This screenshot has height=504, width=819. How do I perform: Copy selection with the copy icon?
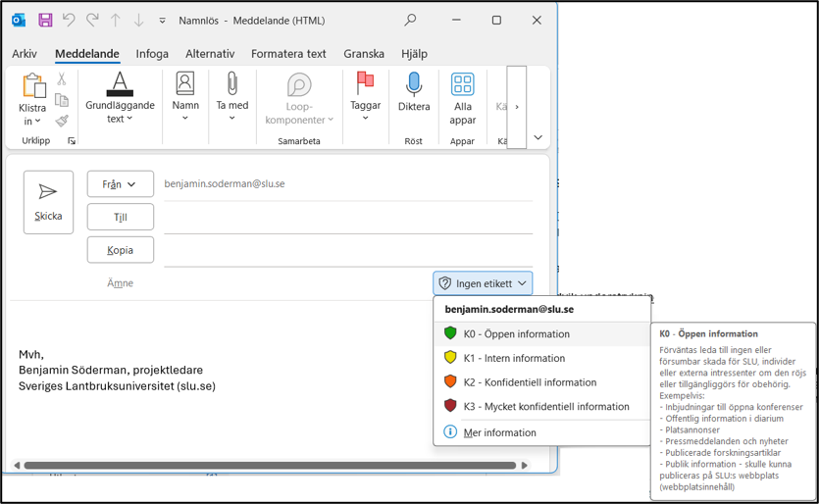click(x=62, y=100)
